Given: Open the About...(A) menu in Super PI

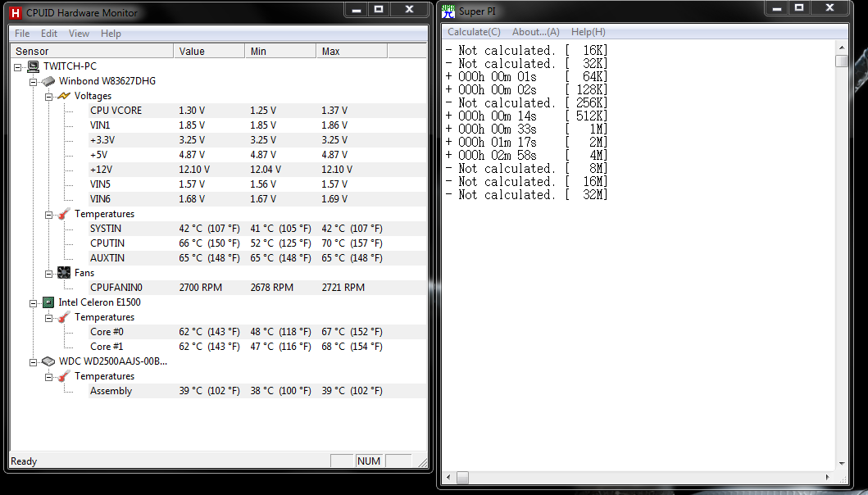Looking at the screenshot, I should click(536, 32).
